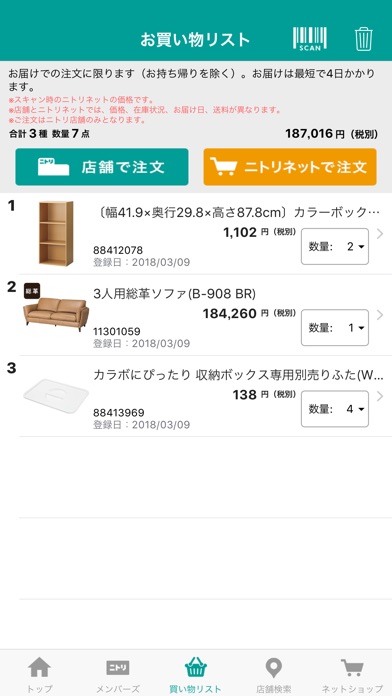392x696 pixels.
Task: Click ニトリネットで注文 orange button
Action: 290,167
